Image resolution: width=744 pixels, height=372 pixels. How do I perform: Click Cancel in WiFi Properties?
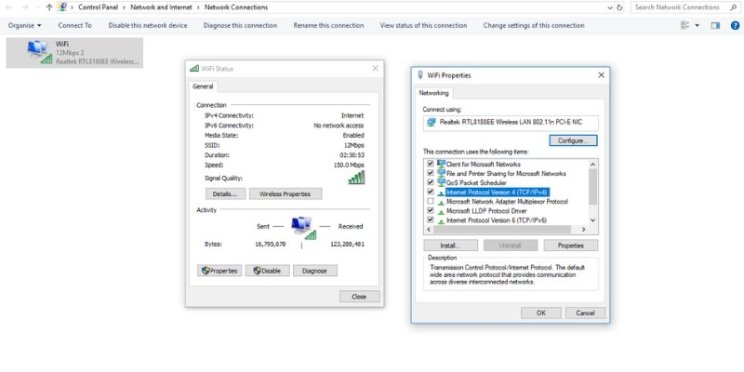(586, 313)
